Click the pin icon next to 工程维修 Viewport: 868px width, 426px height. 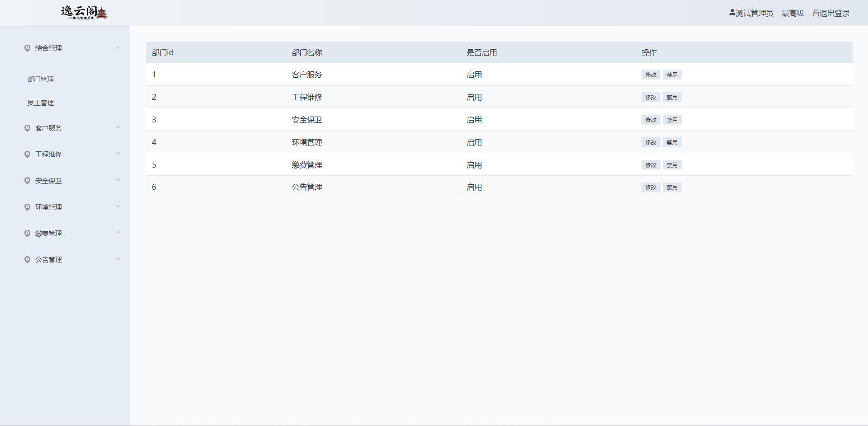(27, 154)
